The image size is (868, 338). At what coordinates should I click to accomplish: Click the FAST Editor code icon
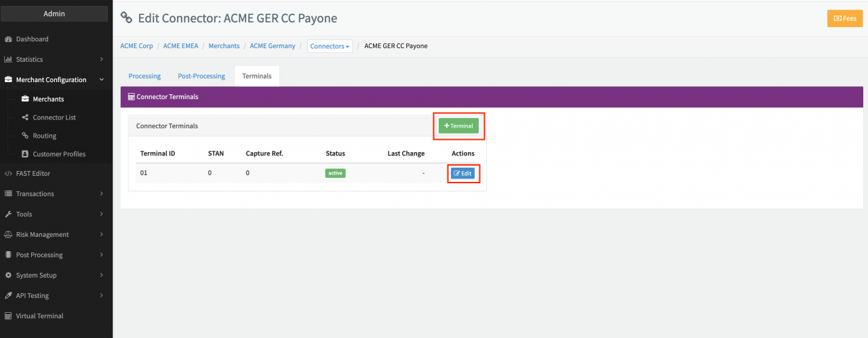tap(9, 174)
